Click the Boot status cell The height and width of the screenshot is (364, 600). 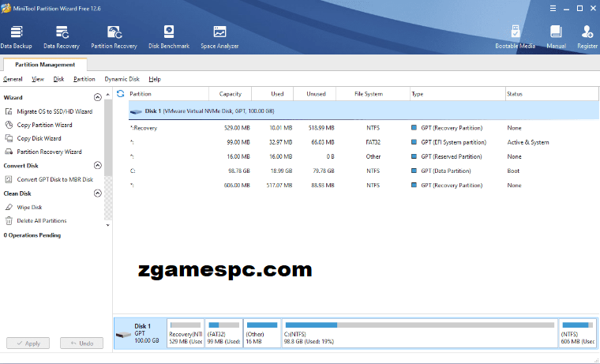click(x=513, y=171)
